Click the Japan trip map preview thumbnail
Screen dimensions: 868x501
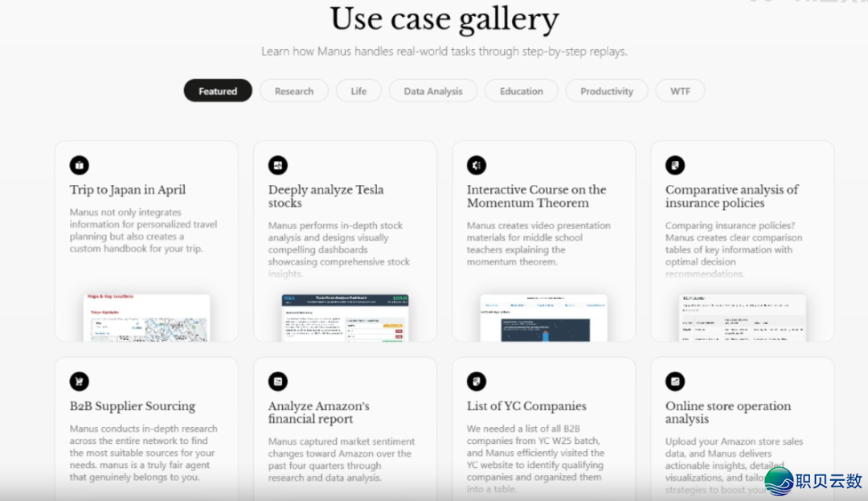point(146,318)
